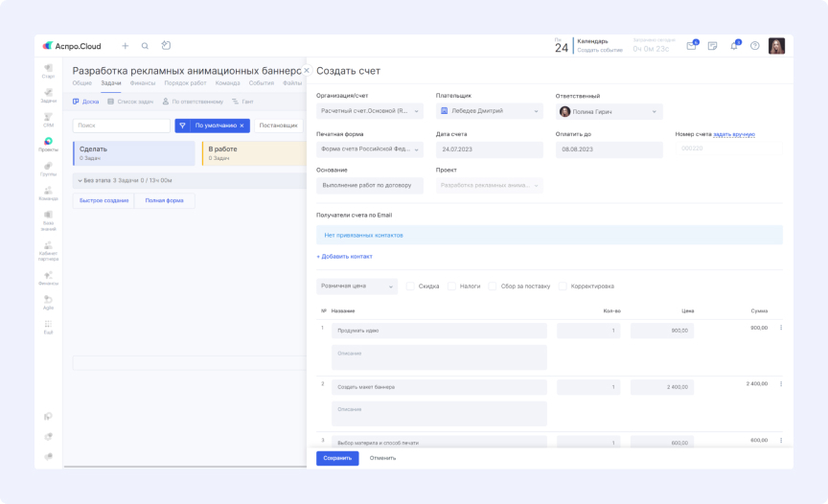Image resolution: width=828 pixels, height=504 pixels.
Task: Open three-dot menu for first invoice row
Action: (x=780, y=328)
